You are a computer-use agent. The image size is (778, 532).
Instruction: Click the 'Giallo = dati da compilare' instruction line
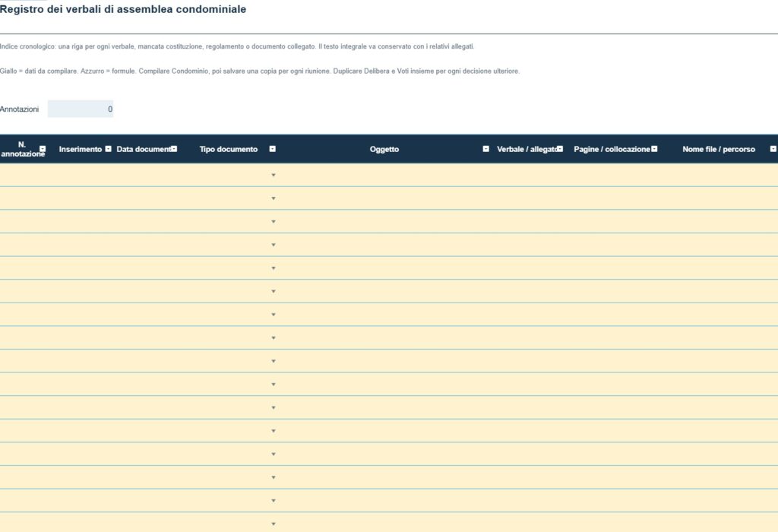[260, 71]
